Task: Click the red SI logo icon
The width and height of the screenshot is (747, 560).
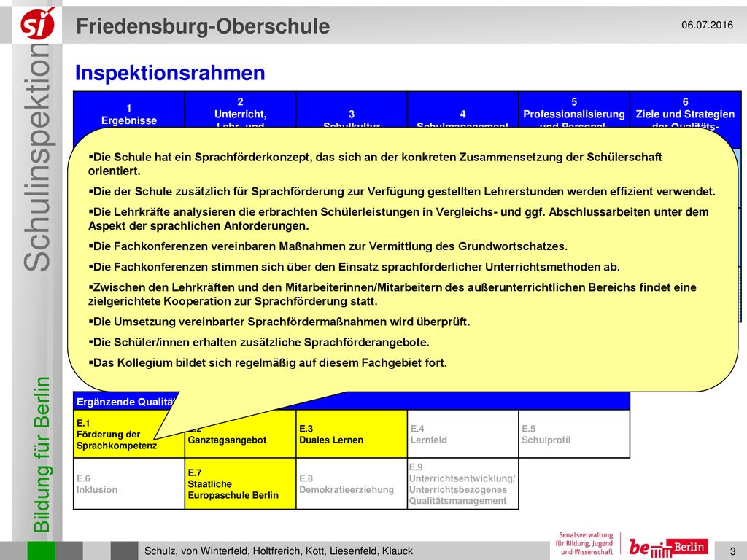Action: coord(37,25)
